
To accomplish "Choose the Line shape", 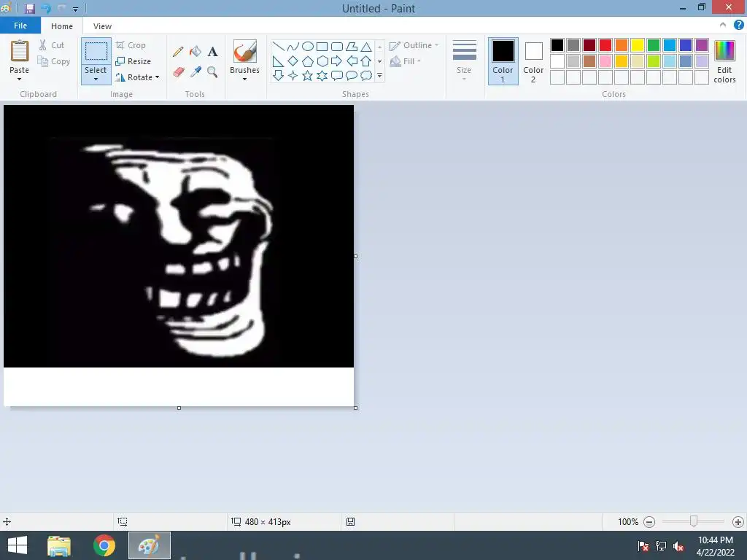I will pyautogui.click(x=278, y=46).
